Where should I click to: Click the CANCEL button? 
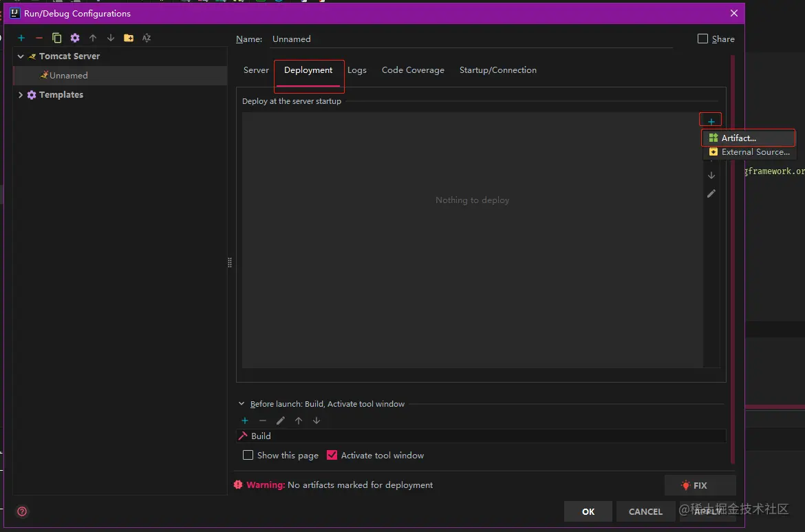pos(645,511)
